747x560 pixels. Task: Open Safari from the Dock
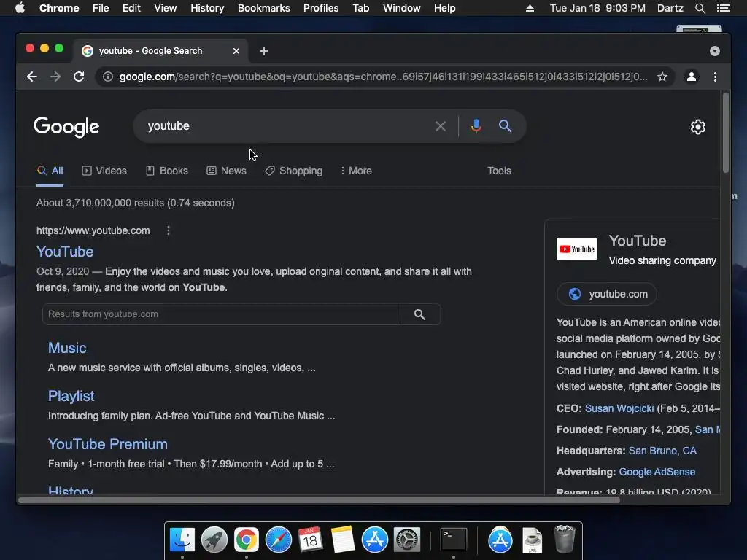pyautogui.click(x=278, y=540)
